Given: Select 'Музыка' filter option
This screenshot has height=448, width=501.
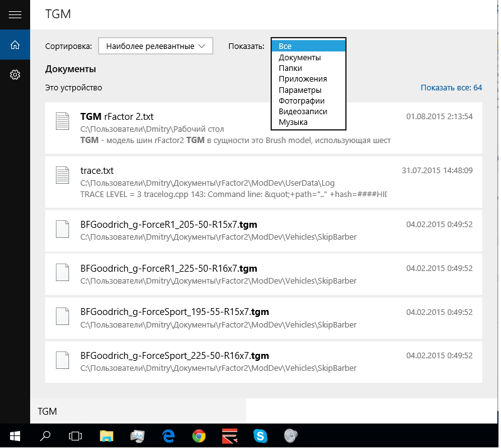Looking at the screenshot, I should pyautogui.click(x=293, y=122).
